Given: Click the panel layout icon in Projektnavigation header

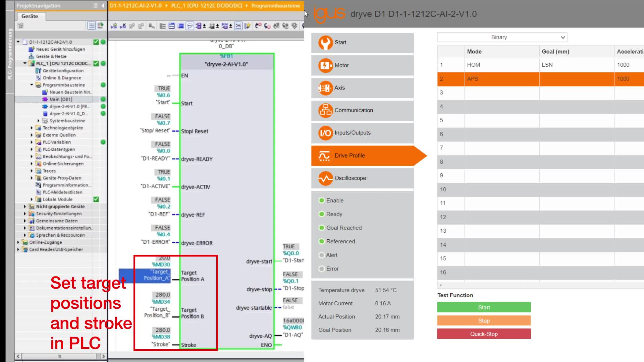Looking at the screenshot, I should [x=96, y=6].
